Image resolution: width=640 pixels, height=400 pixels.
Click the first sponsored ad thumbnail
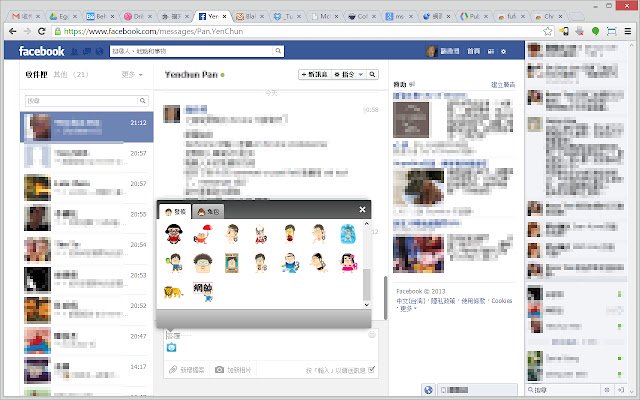point(411,120)
